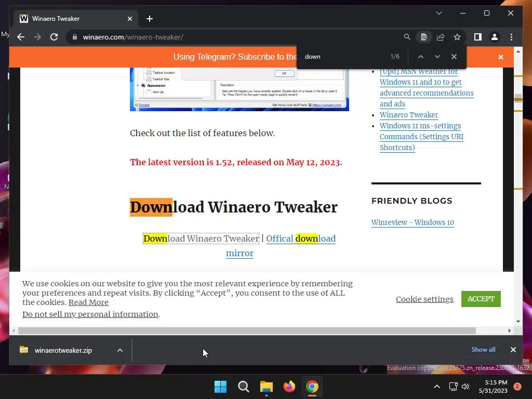Open Windows taskbar search
The width and height of the screenshot is (532, 399).
point(243,387)
